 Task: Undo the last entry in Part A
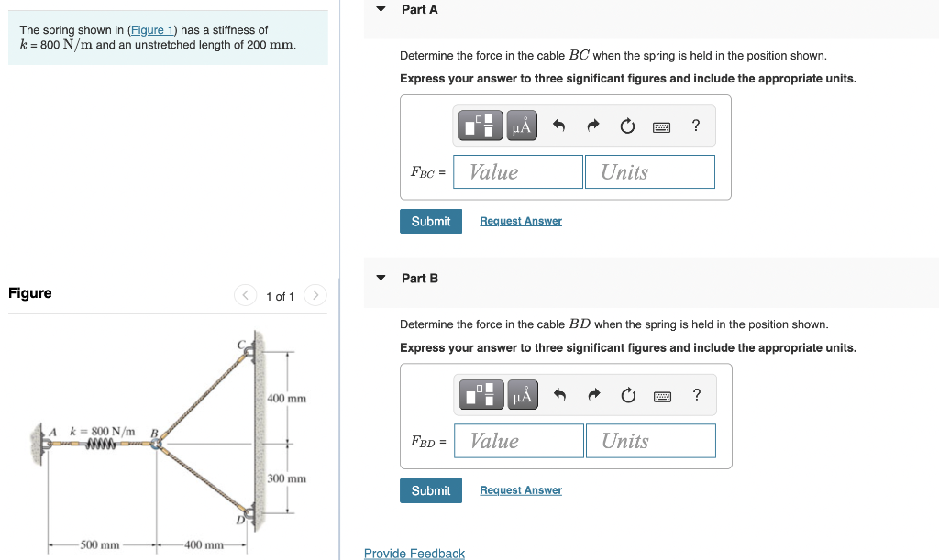[x=560, y=126]
